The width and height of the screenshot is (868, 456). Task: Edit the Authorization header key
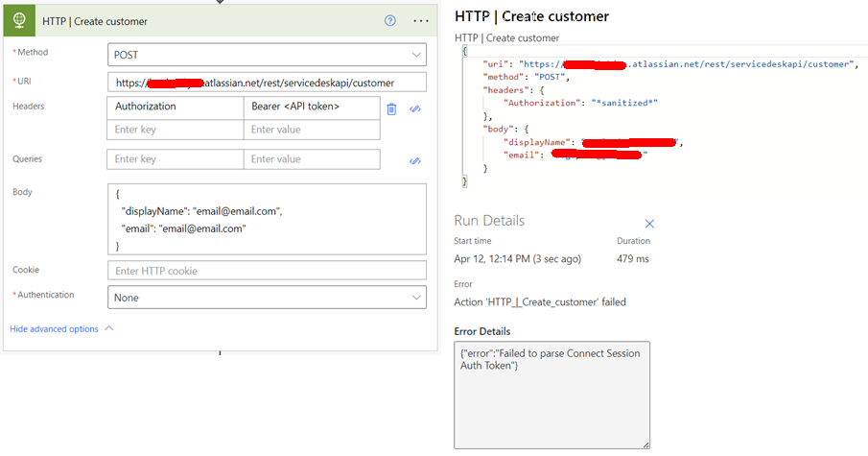(x=175, y=107)
